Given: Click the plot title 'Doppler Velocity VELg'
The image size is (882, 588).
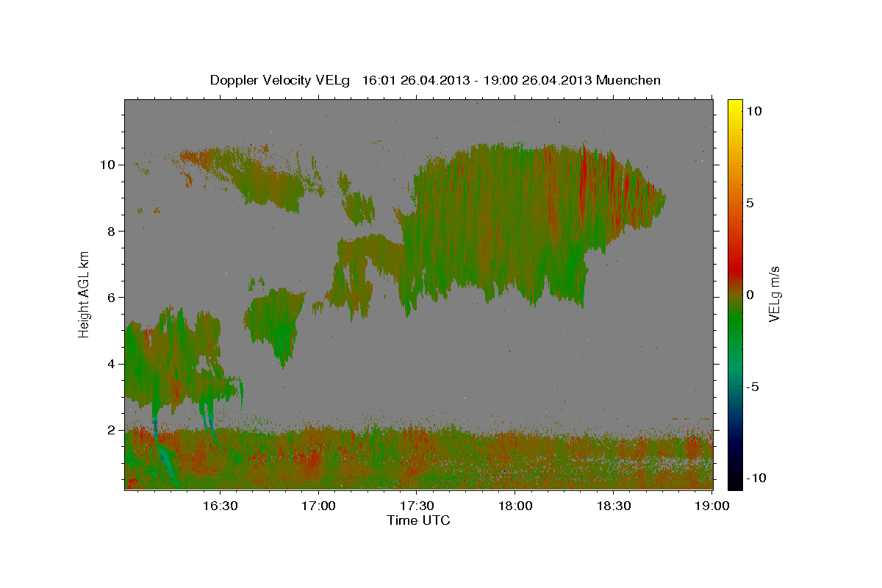Looking at the screenshot, I should pyautogui.click(x=281, y=80).
